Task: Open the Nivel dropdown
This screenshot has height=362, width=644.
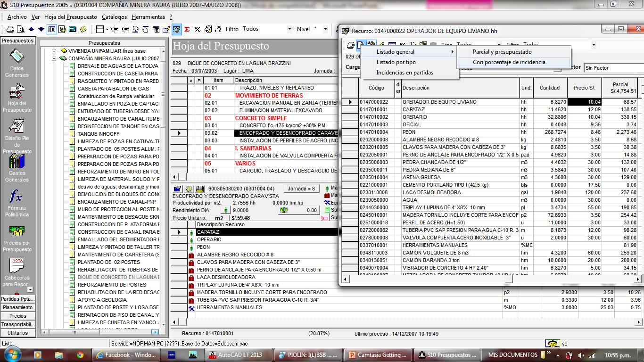Action: (x=325, y=29)
